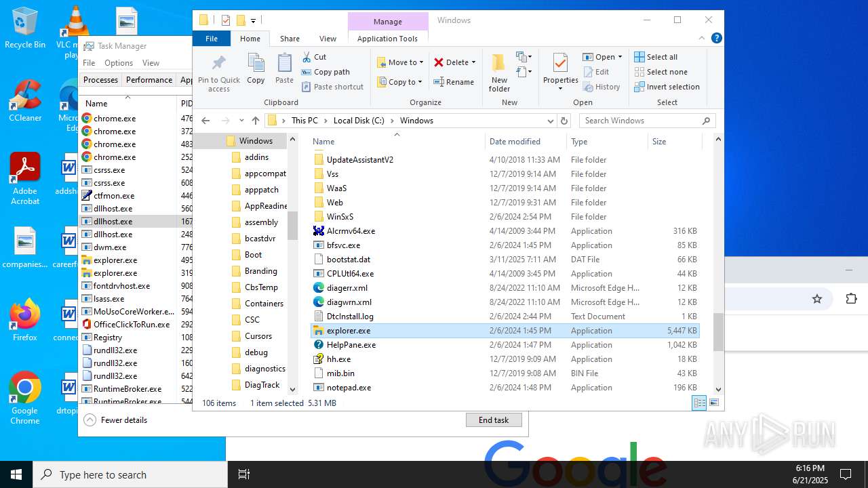Viewport: 868px width, 488px height.
Task: Click the Windows Start button
Action: [x=16, y=474]
